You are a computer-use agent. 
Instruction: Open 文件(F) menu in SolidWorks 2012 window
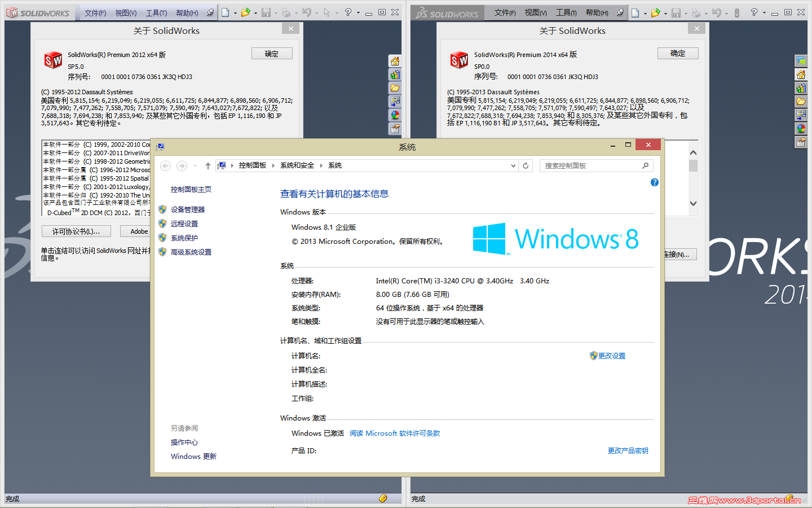(x=95, y=13)
